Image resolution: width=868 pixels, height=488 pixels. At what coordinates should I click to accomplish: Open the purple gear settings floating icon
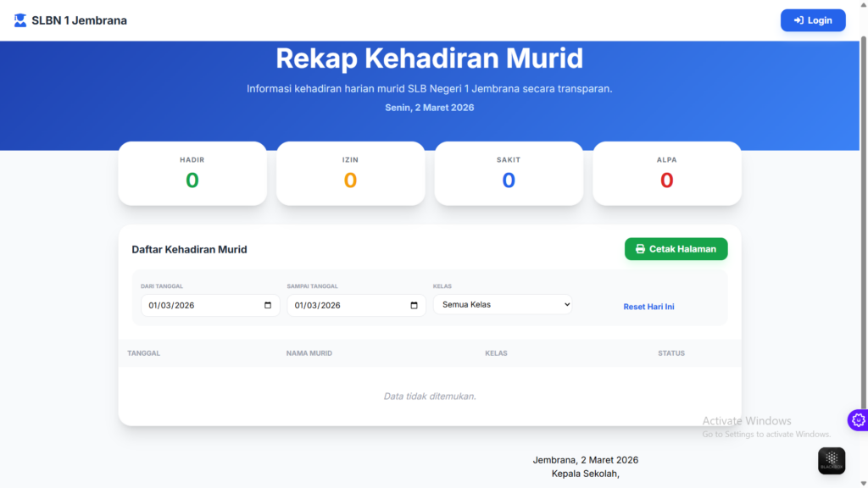[858, 419]
